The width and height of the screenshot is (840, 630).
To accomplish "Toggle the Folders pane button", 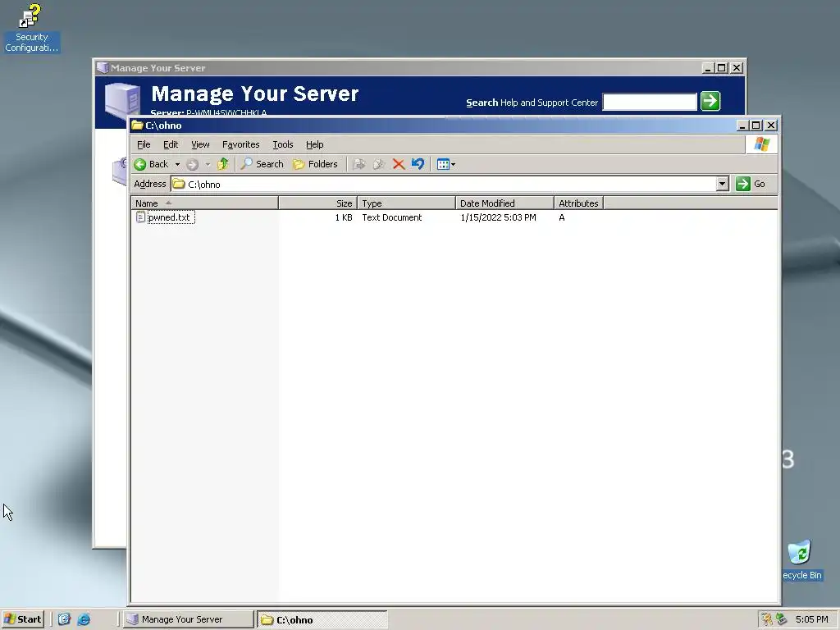I will click(x=316, y=164).
